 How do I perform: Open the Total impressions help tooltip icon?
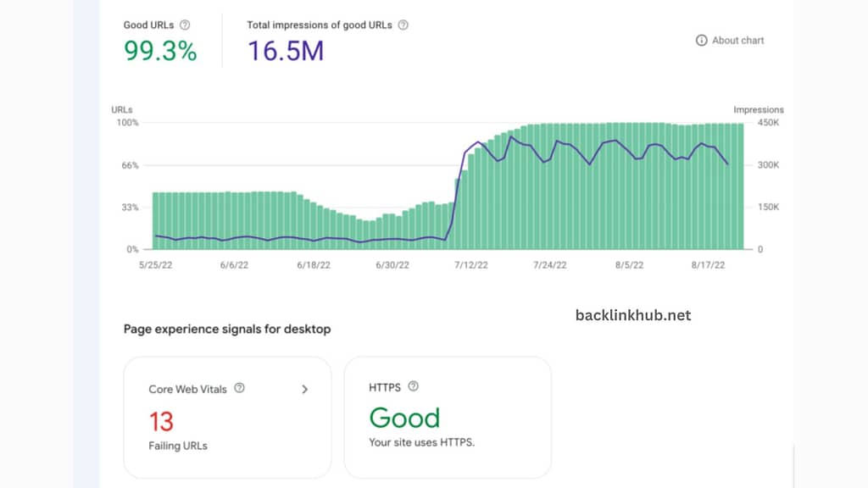click(403, 25)
